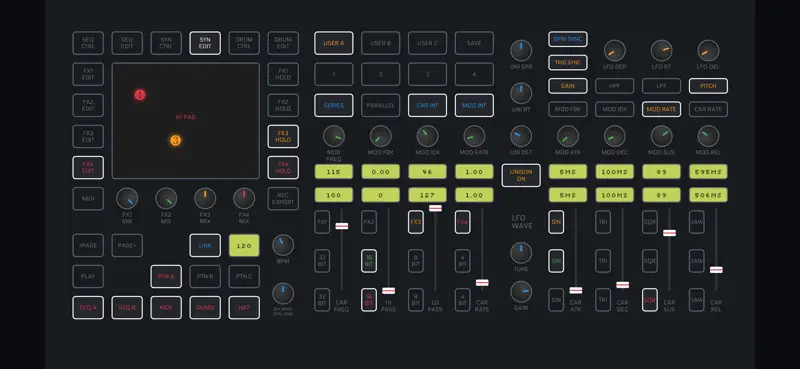
Task: Choose the USER B bank
Action: tap(381, 43)
